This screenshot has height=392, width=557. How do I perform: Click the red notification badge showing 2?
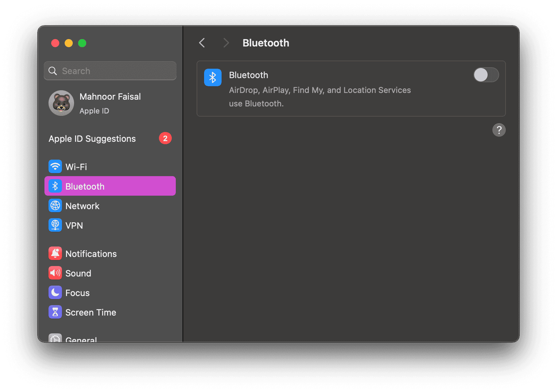click(x=165, y=138)
